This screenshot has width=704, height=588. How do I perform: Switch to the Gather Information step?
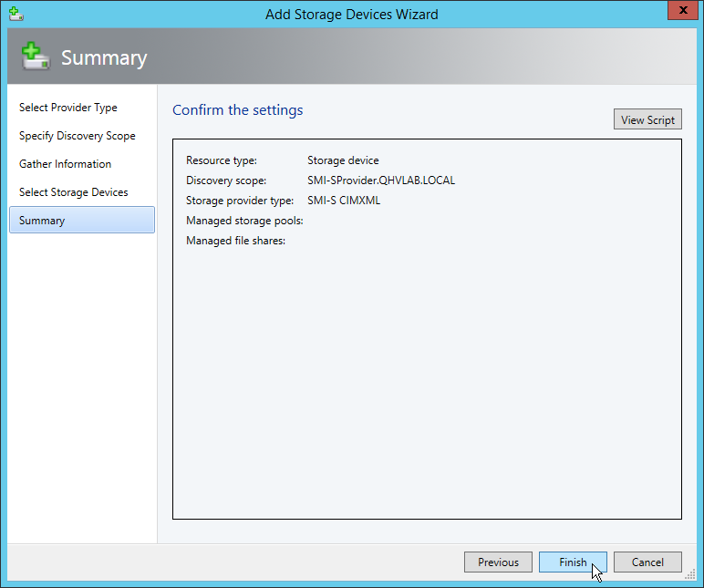click(x=66, y=164)
